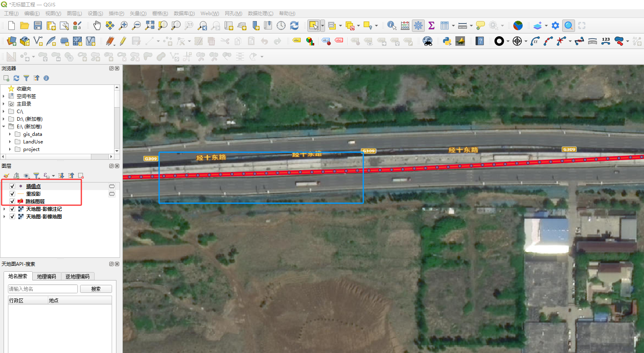The height and width of the screenshot is (353, 644).
Task: Remove selected layer from layers panel
Action: (x=81, y=176)
